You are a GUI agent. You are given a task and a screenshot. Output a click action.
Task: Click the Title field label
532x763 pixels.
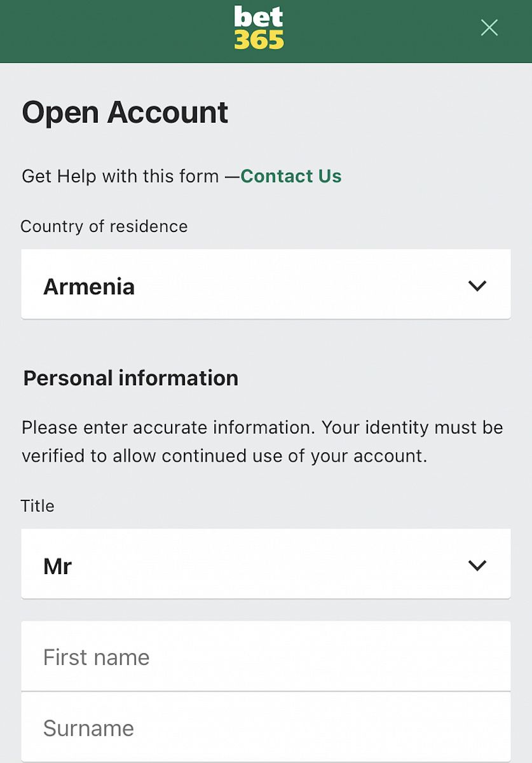click(38, 506)
